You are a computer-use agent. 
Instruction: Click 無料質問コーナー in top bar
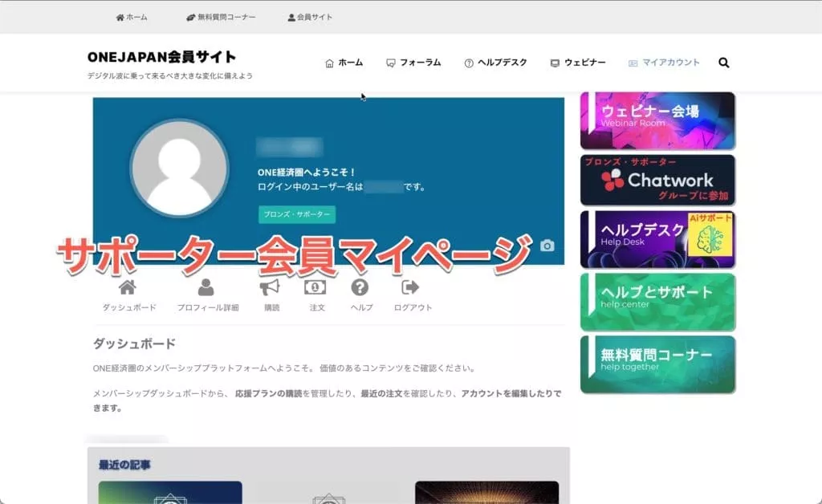coord(220,17)
